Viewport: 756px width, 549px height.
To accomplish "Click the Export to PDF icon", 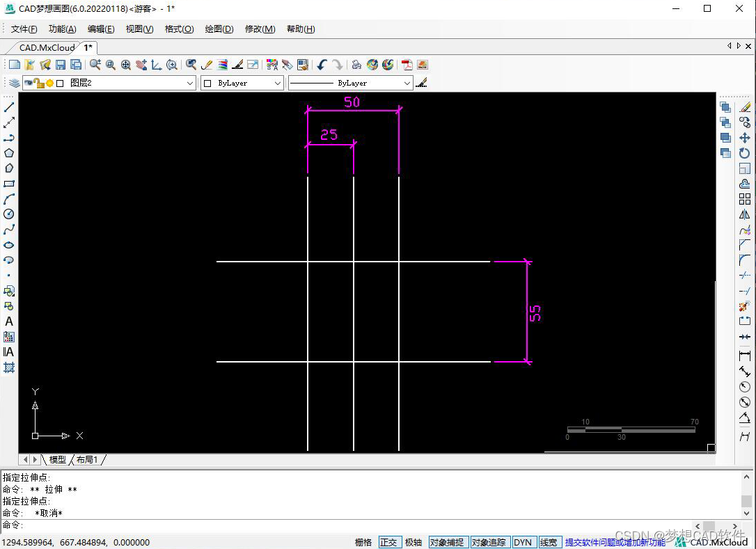I will point(407,65).
